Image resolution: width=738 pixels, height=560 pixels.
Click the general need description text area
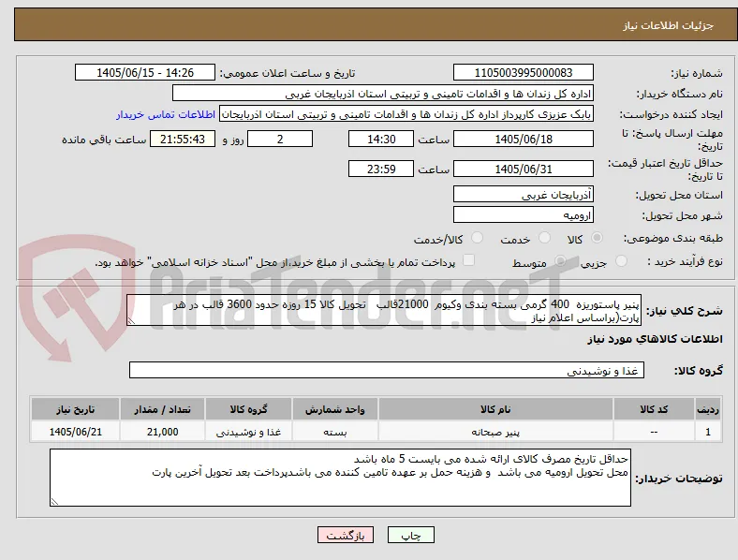click(x=384, y=310)
